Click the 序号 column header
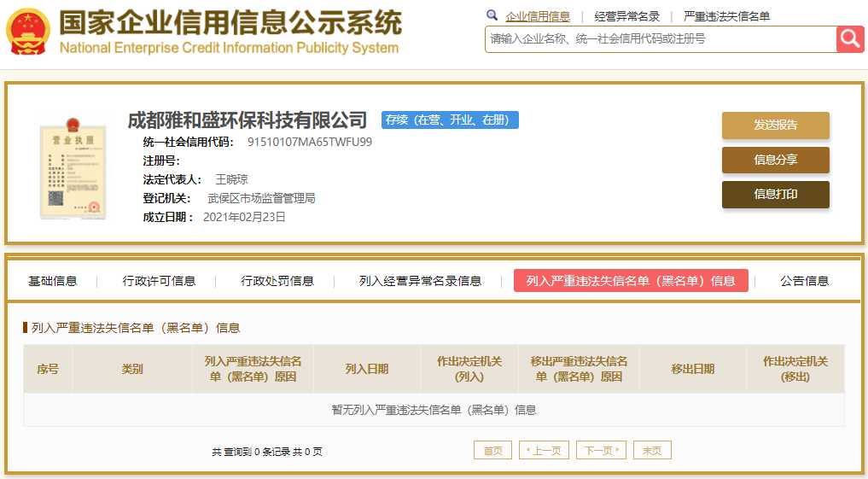The height and width of the screenshot is (479, 868). click(x=48, y=369)
